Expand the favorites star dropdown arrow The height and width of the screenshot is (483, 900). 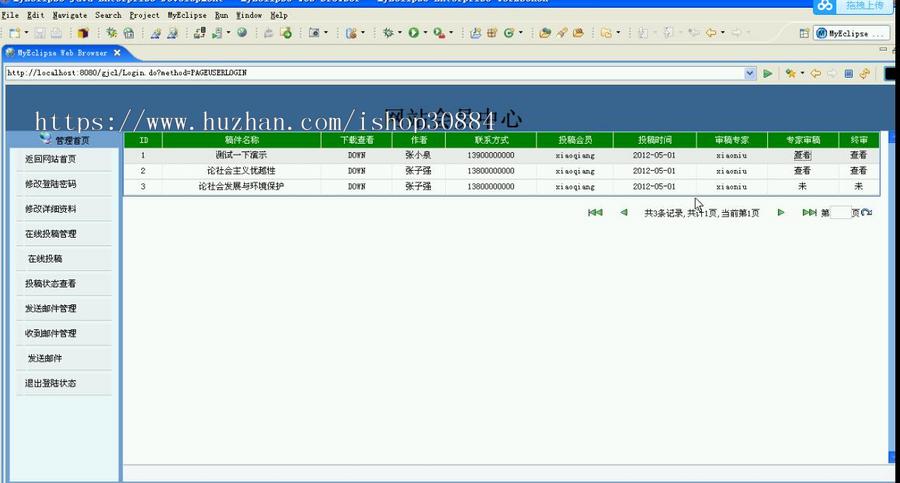coord(802,73)
